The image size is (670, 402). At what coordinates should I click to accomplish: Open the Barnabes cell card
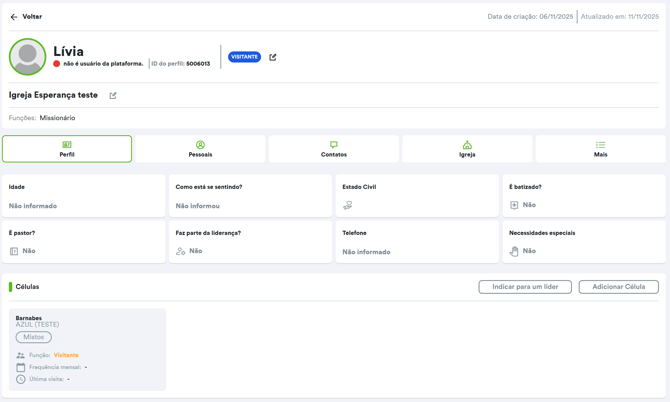tap(88, 348)
